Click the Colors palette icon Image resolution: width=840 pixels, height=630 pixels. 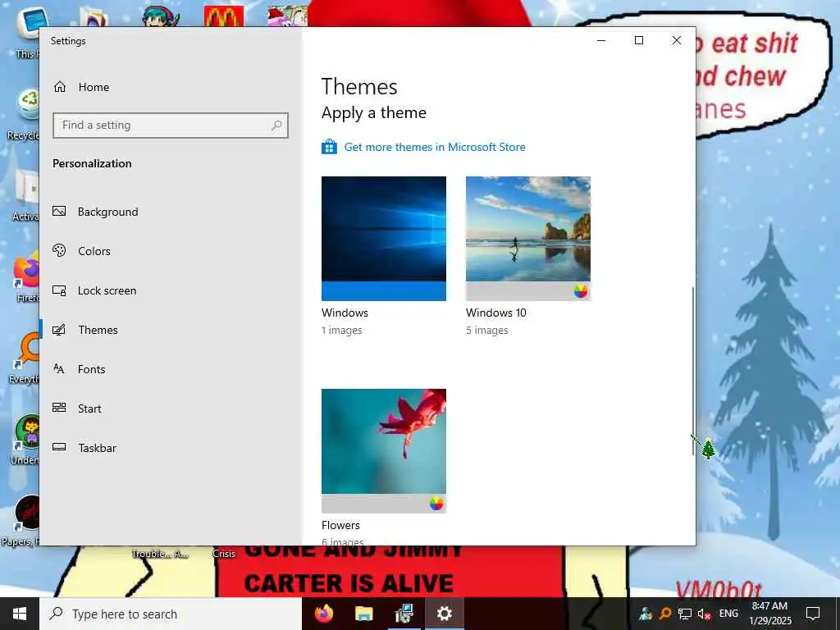point(59,250)
